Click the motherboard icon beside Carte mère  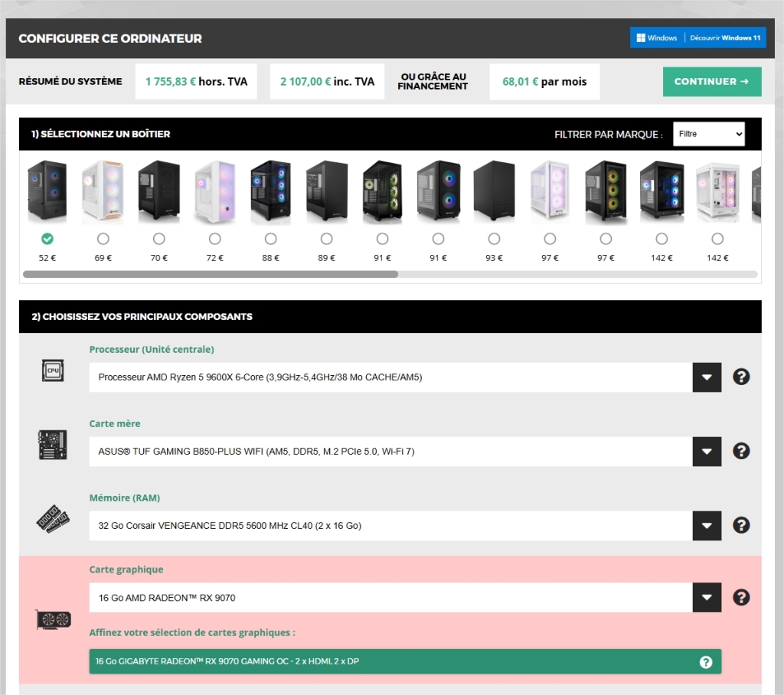pos(53,445)
